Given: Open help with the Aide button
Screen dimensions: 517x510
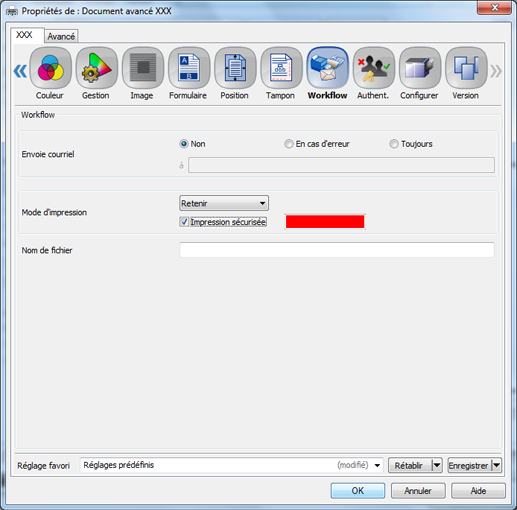Looking at the screenshot, I should [x=478, y=491].
